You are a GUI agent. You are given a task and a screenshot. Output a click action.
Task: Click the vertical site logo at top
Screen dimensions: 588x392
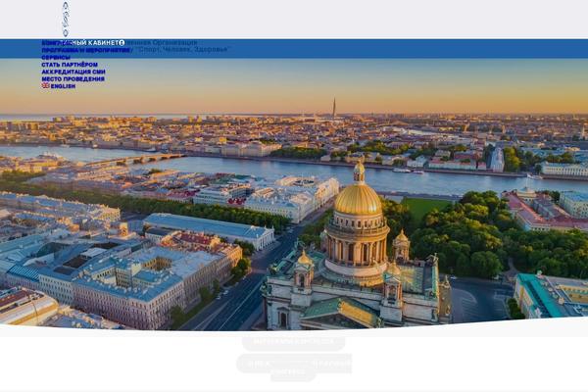[x=66, y=20]
